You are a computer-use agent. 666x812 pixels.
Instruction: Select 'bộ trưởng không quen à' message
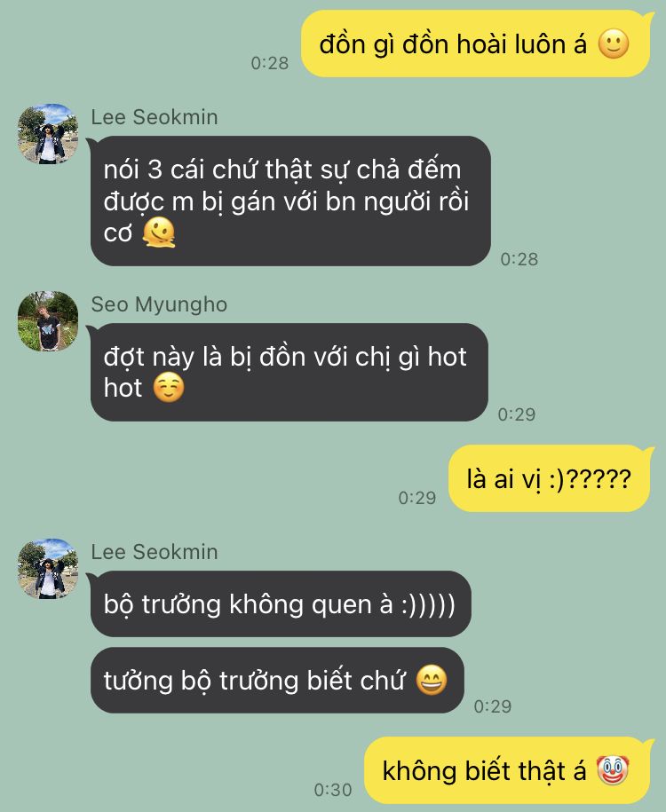[281, 603]
